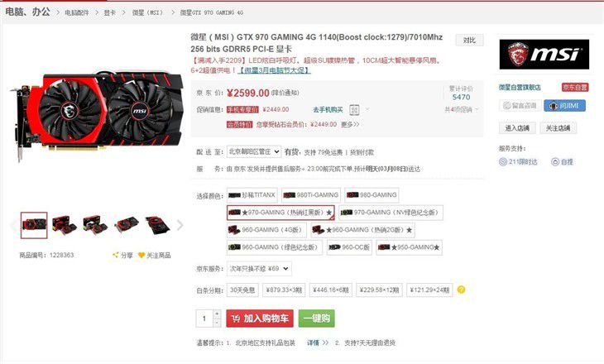Open the 京东服务 warranty dropdown
604x364 pixels.
[259, 269]
